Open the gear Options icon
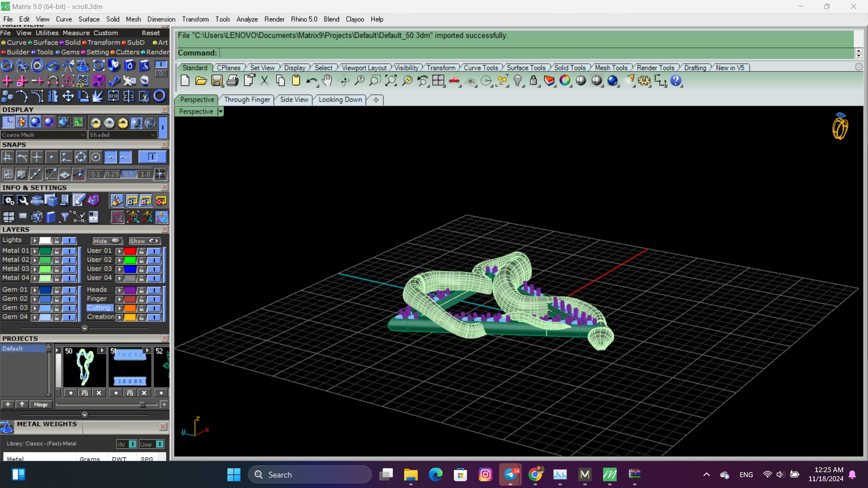The image size is (868, 488). (x=644, y=80)
